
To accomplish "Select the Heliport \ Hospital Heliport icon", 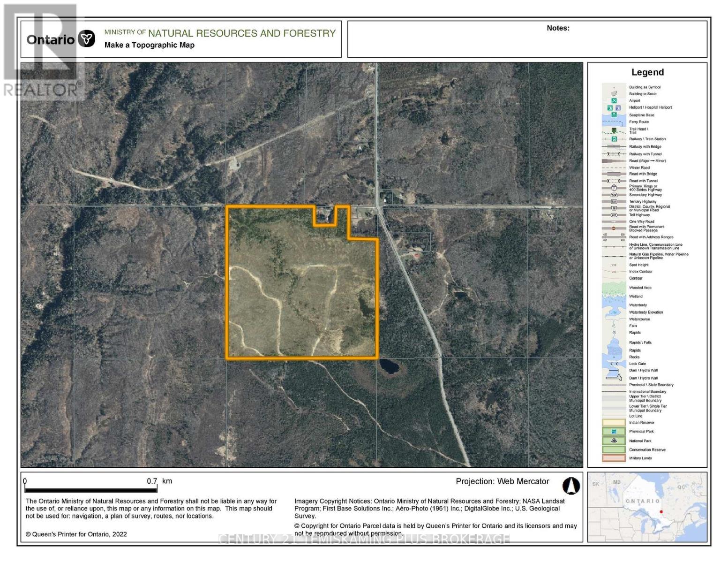I will click(x=613, y=107).
